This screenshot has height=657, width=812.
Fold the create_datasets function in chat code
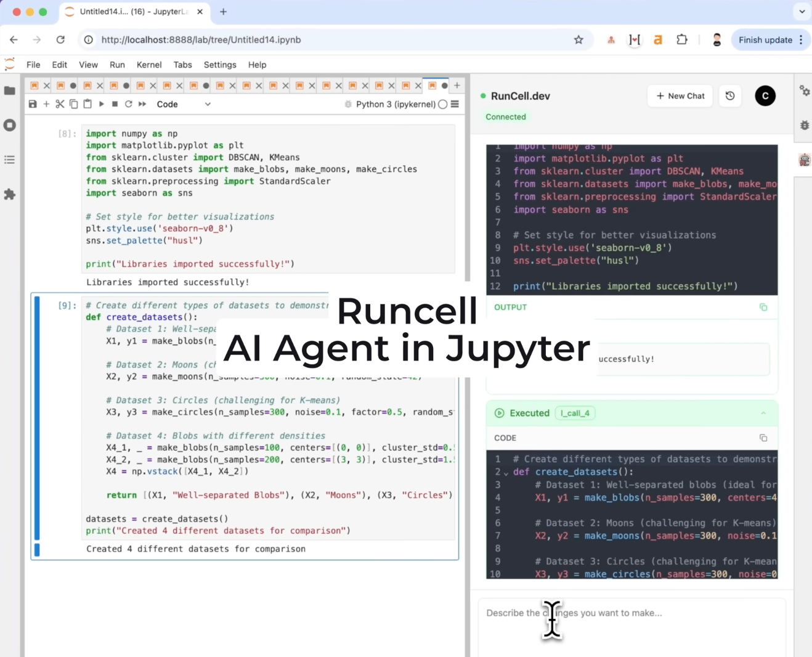(x=506, y=473)
